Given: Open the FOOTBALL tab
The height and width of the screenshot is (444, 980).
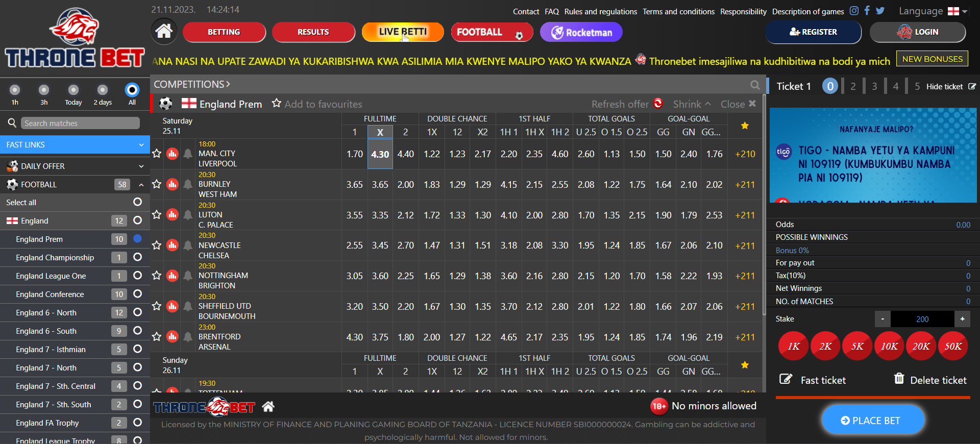Looking at the screenshot, I should coord(492,32).
